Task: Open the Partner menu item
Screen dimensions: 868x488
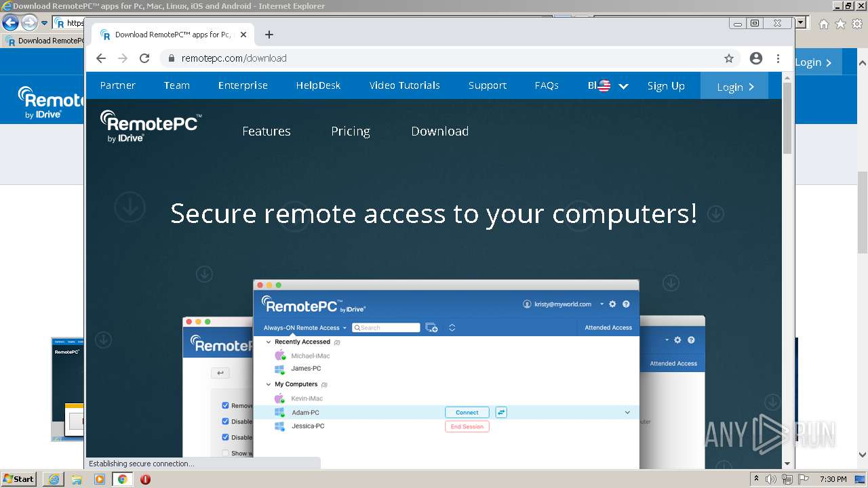Action: point(118,85)
